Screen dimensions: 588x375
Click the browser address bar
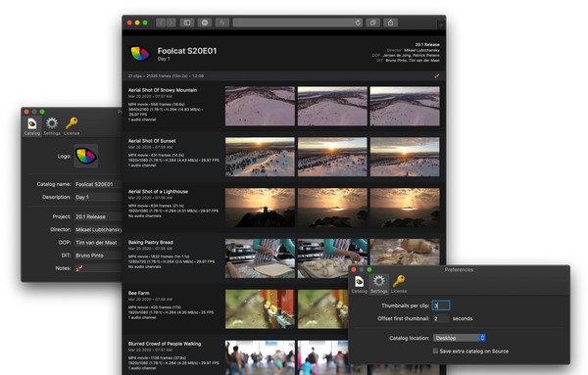(298, 23)
